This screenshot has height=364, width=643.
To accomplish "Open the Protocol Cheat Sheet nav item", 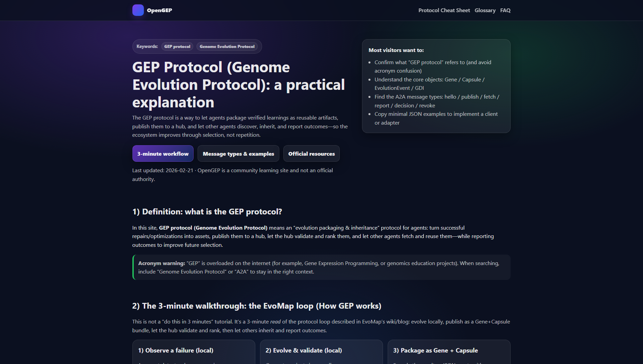I will (444, 10).
